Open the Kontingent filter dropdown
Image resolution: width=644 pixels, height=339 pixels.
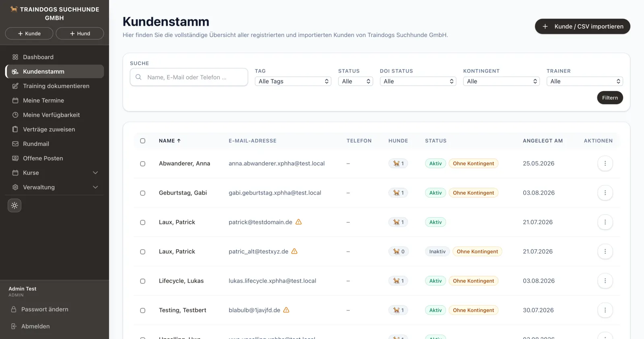click(x=501, y=81)
